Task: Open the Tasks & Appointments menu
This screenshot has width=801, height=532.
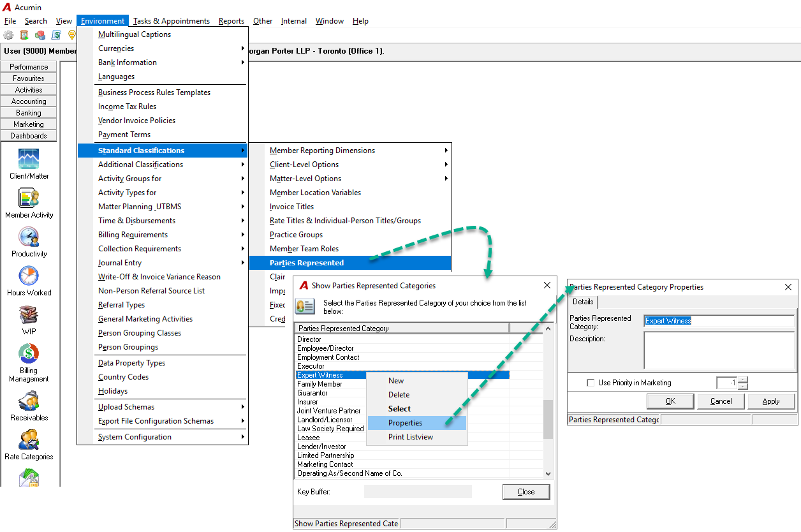Action: pos(172,21)
